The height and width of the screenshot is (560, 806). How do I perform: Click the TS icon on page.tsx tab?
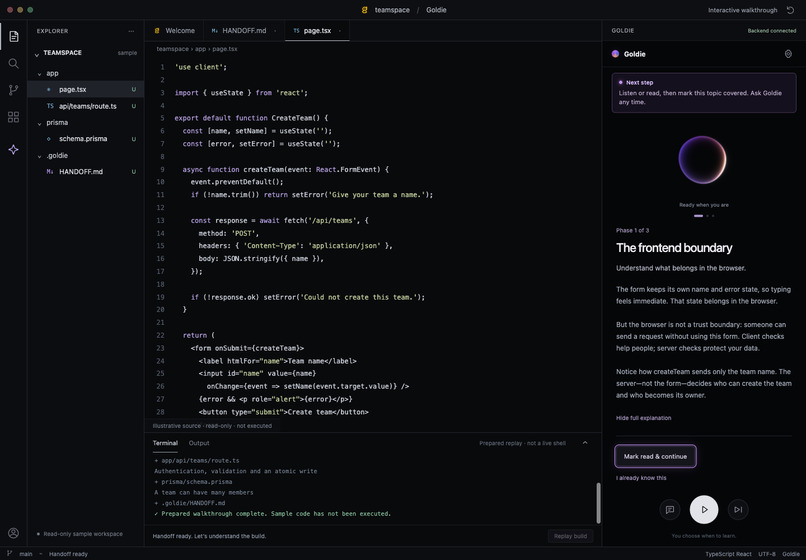(296, 31)
